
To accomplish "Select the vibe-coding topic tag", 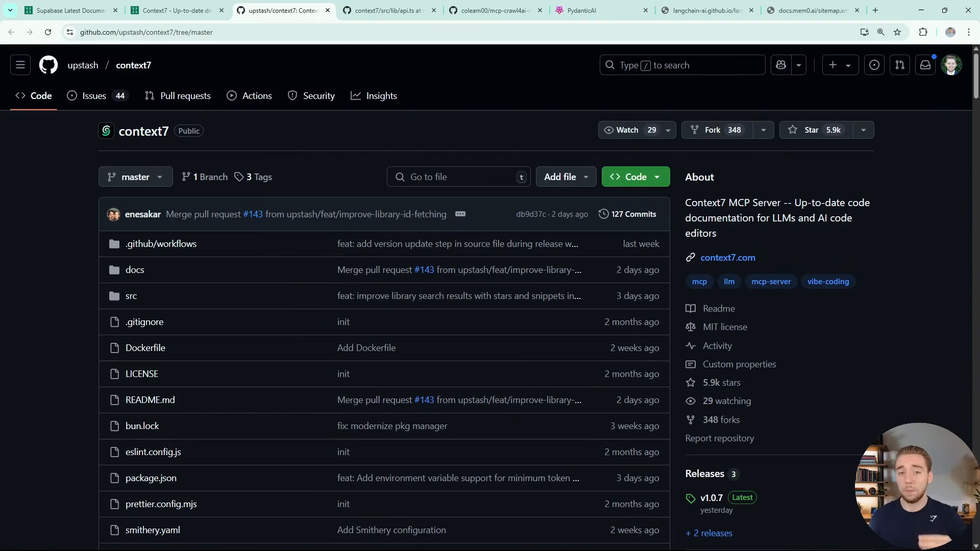I will coord(828,282).
